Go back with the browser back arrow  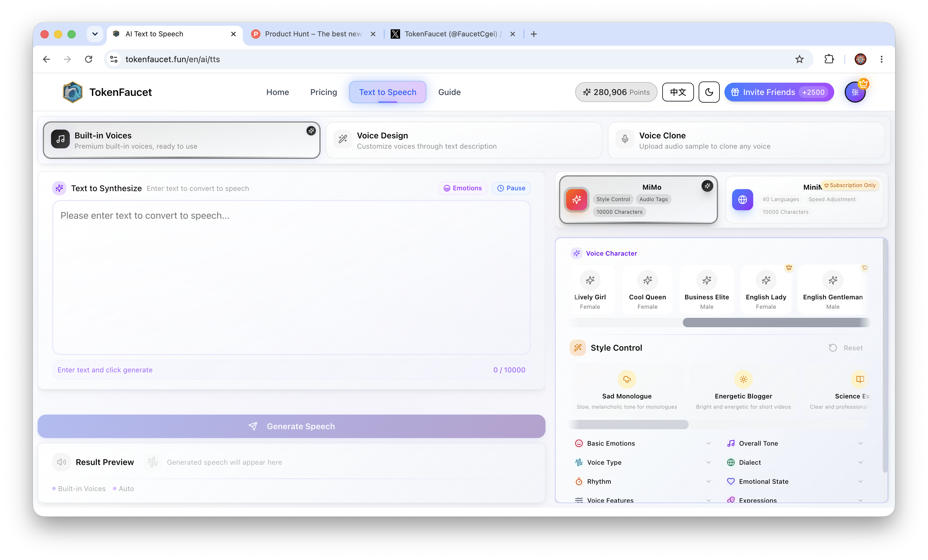[46, 59]
